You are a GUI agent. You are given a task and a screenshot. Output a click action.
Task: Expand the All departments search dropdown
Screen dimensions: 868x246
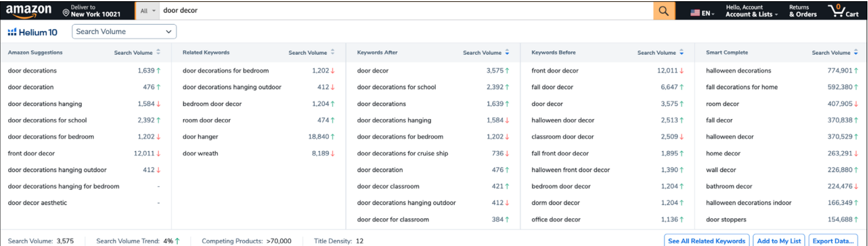tap(148, 11)
